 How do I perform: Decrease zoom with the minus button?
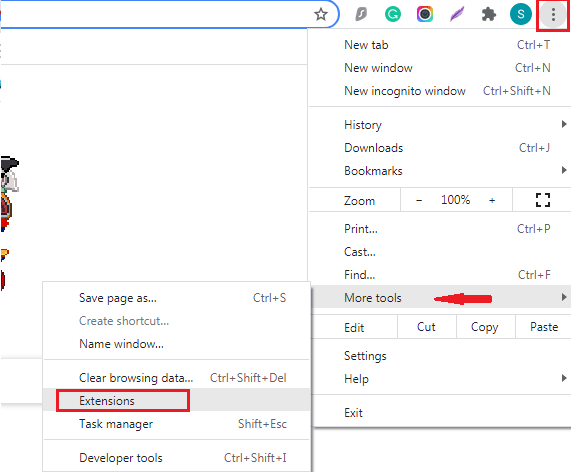419,200
